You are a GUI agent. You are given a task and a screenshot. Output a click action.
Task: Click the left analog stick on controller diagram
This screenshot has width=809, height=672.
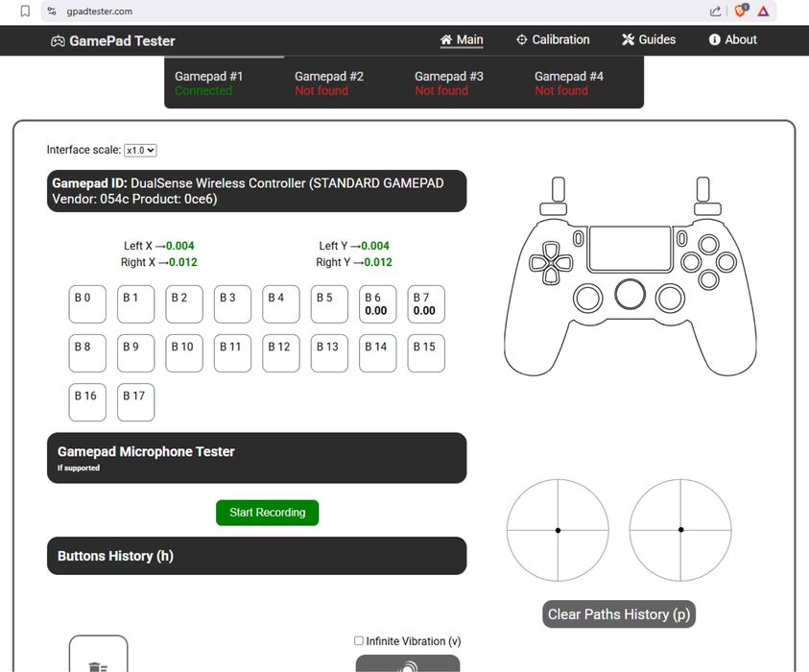[x=588, y=298]
